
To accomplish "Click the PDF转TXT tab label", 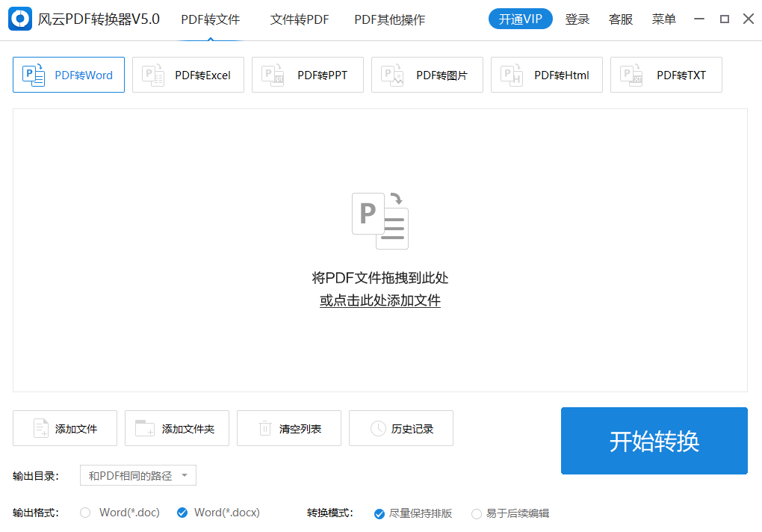I will click(681, 75).
